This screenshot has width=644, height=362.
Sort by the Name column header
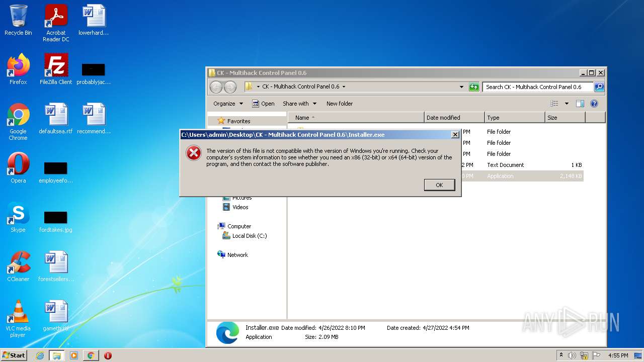356,118
